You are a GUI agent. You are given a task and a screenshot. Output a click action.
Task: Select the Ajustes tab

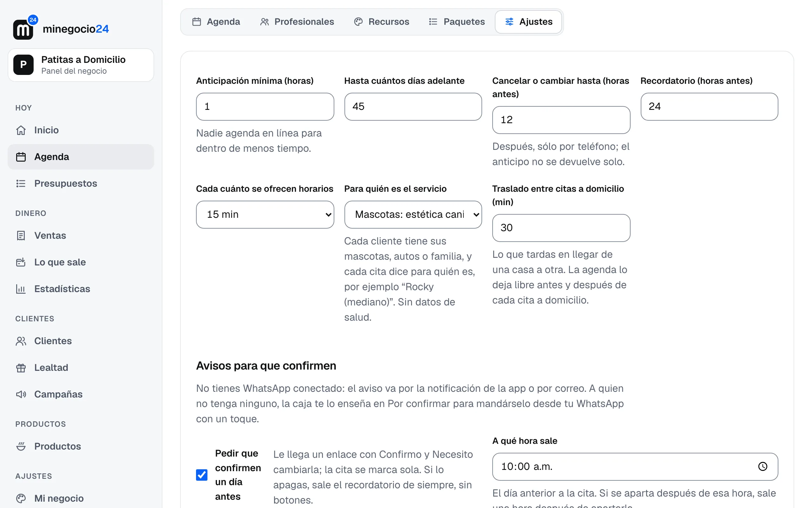click(x=529, y=22)
